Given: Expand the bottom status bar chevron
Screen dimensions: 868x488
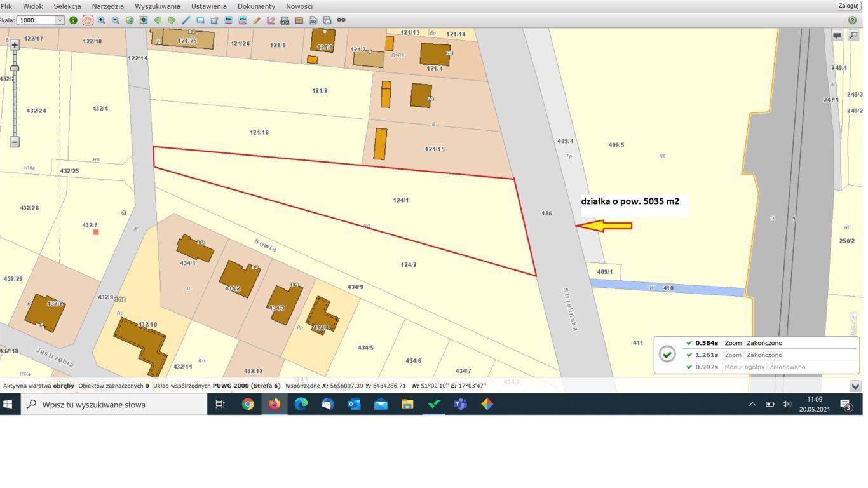Looking at the screenshot, I should [x=855, y=386].
